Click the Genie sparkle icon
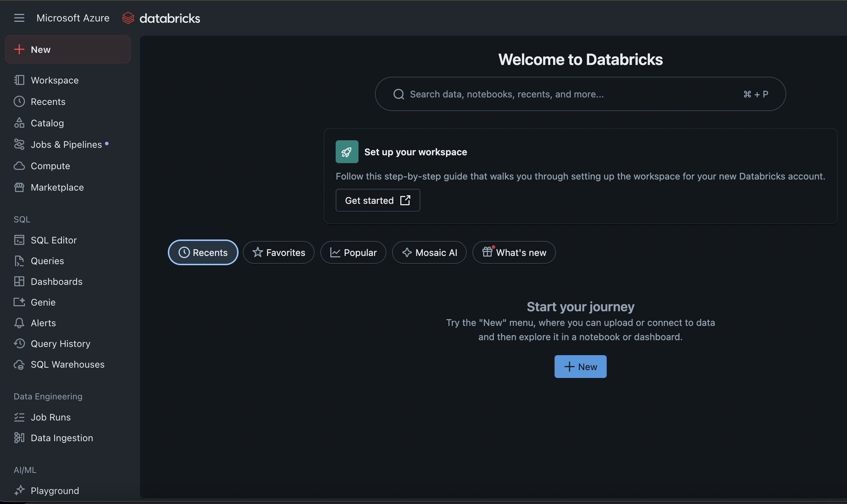 click(19, 302)
